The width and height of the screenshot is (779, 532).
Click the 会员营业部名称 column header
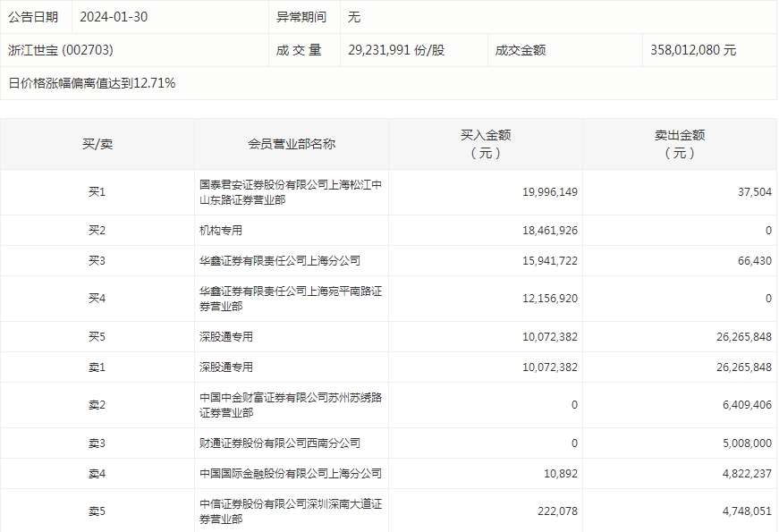click(x=292, y=144)
